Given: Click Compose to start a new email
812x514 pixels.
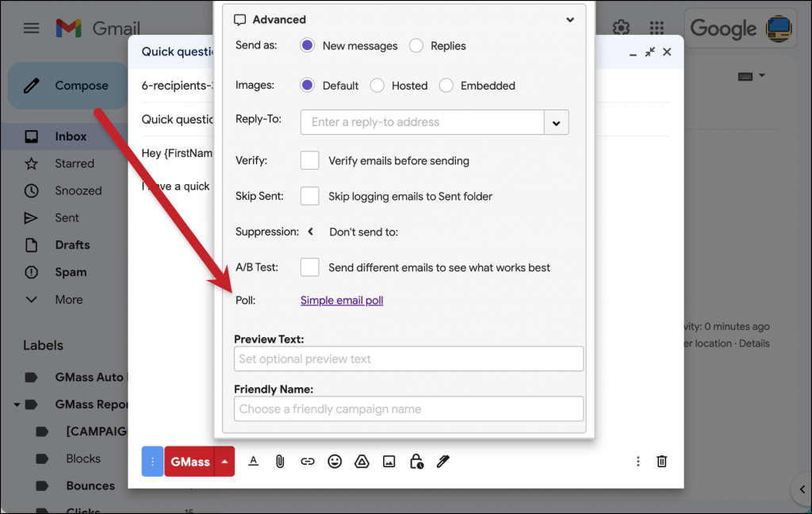Looking at the screenshot, I should click(82, 85).
